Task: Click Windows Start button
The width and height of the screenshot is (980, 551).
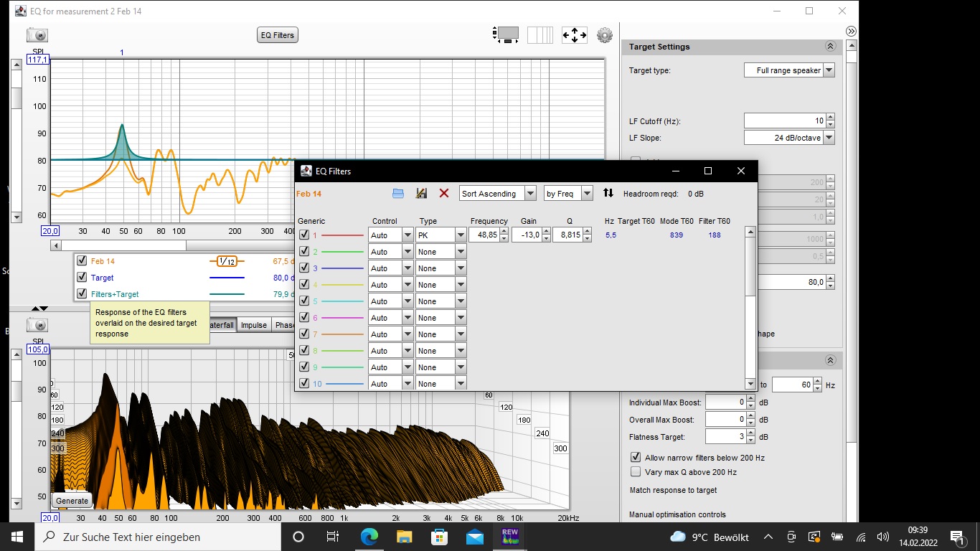Action: (17, 537)
